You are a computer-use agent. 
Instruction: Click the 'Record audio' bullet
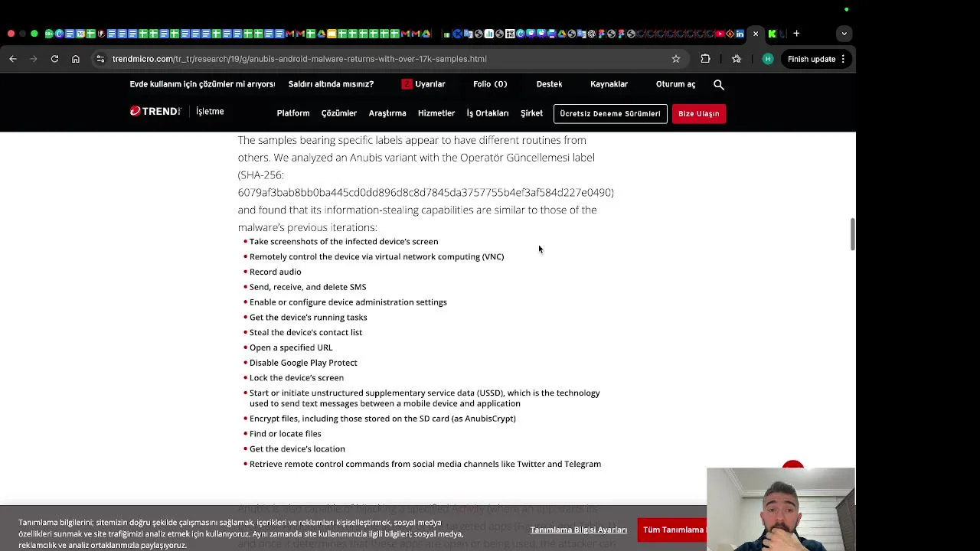(x=275, y=272)
